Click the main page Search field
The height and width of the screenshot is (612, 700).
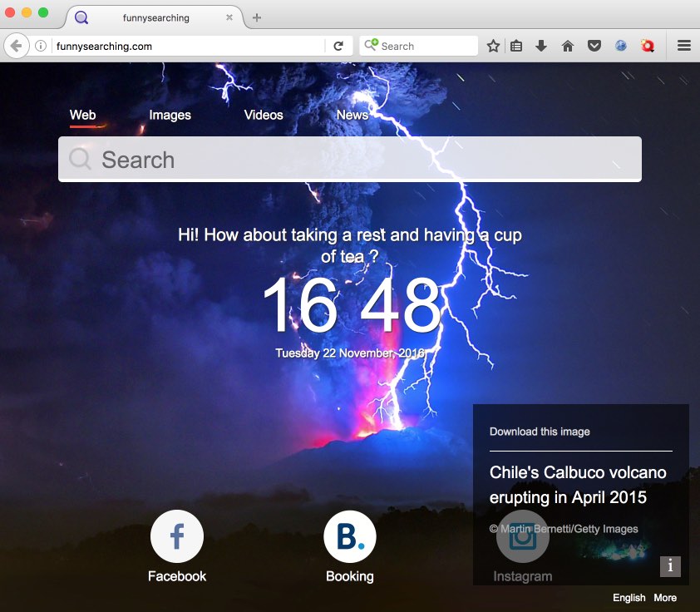pyautogui.click(x=349, y=160)
